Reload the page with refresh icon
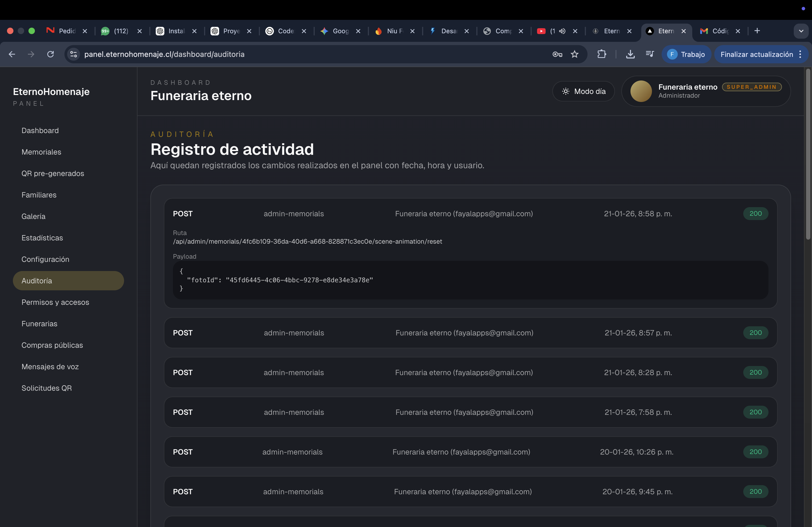812x527 pixels. pyautogui.click(x=50, y=54)
